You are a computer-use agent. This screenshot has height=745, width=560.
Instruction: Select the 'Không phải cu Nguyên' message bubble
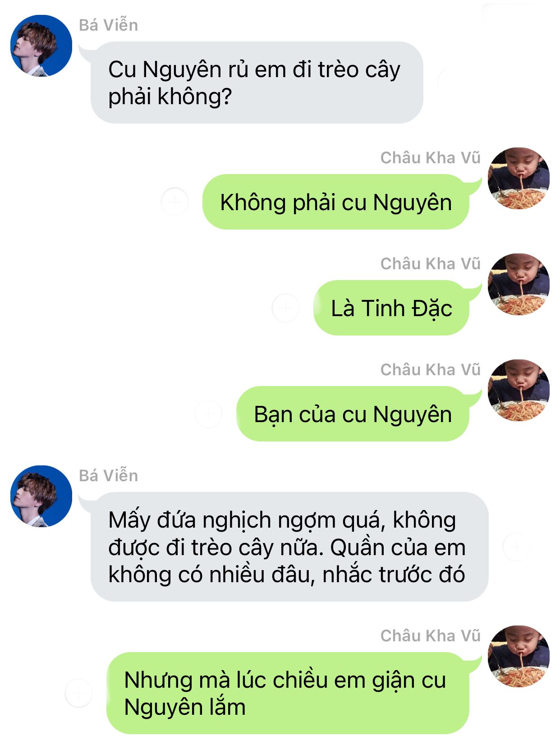pos(336,202)
